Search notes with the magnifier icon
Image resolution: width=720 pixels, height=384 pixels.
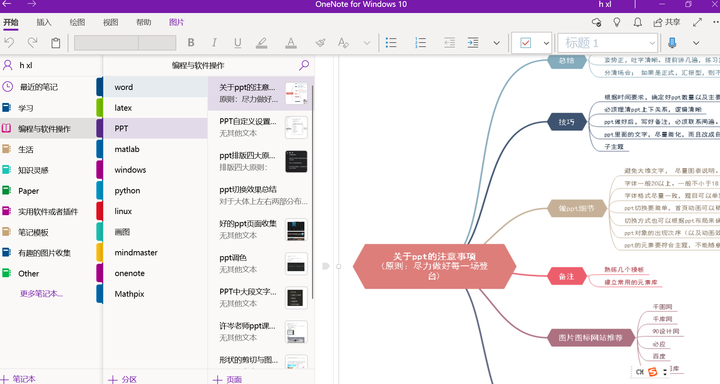coord(304,65)
